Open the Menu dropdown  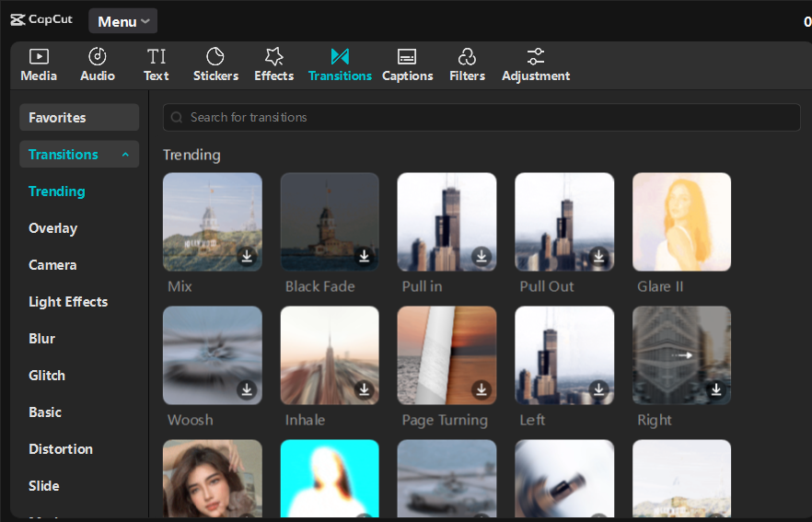click(x=122, y=21)
